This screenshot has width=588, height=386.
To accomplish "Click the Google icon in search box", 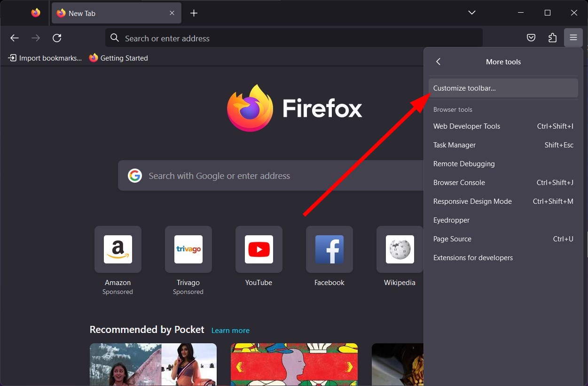I will (135, 176).
